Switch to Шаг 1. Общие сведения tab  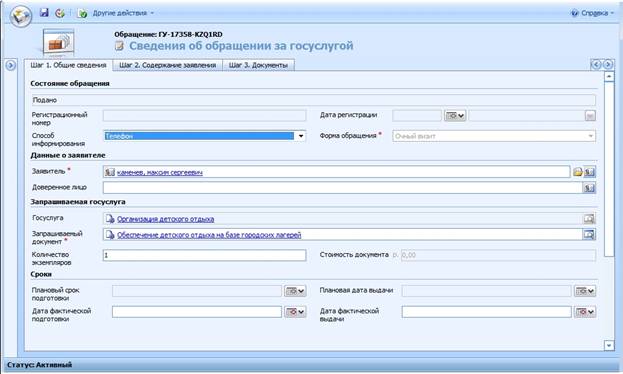point(68,65)
